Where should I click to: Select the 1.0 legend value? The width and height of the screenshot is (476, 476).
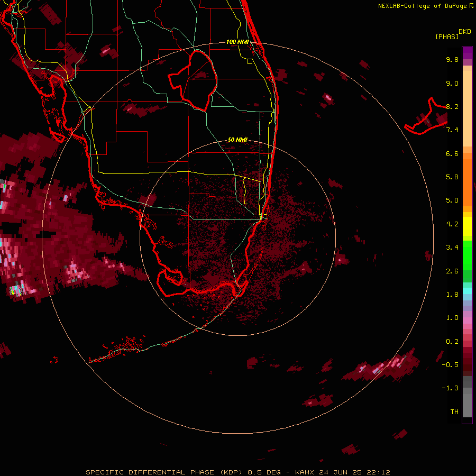[x=452, y=318]
